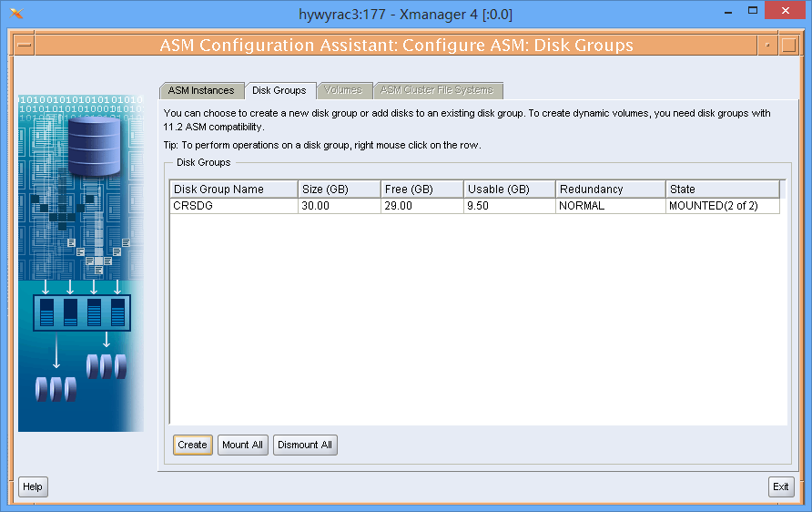Click the Dismount All button
This screenshot has width=812, height=512.
pos(305,445)
